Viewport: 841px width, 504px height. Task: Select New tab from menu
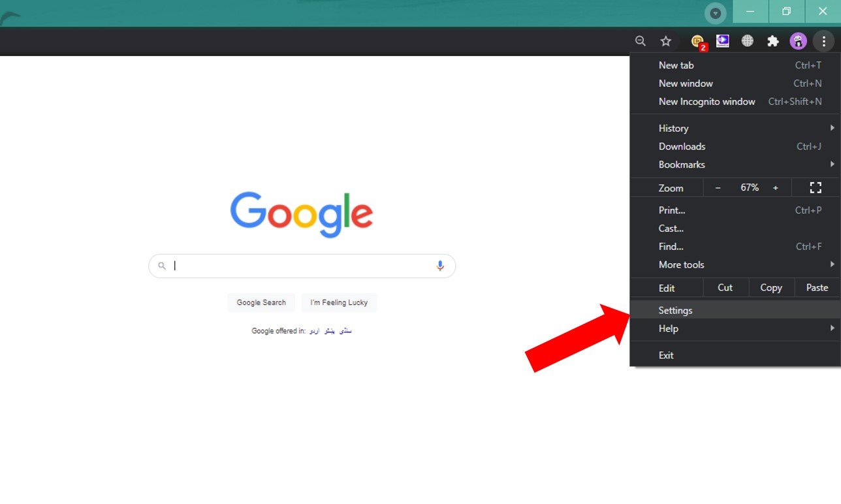pos(735,65)
